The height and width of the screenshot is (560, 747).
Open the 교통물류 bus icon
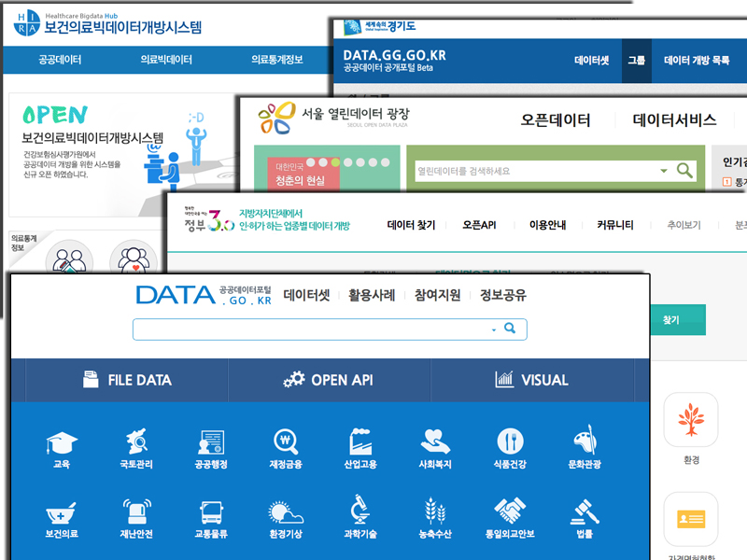coord(211,512)
